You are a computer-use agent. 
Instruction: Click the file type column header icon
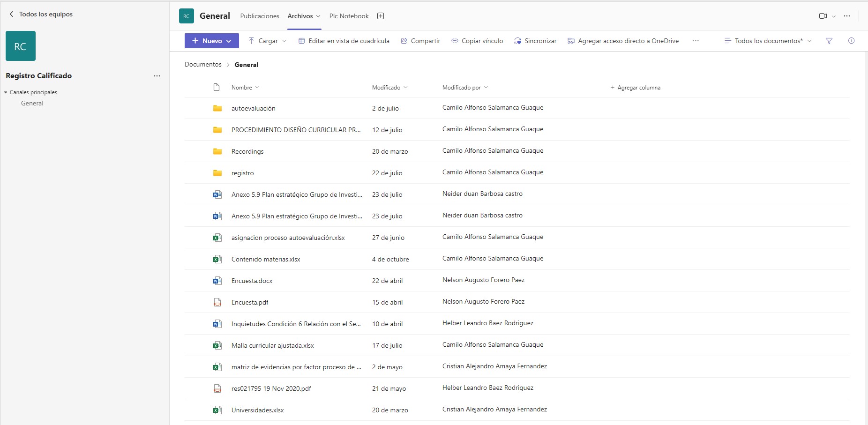[217, 87]
